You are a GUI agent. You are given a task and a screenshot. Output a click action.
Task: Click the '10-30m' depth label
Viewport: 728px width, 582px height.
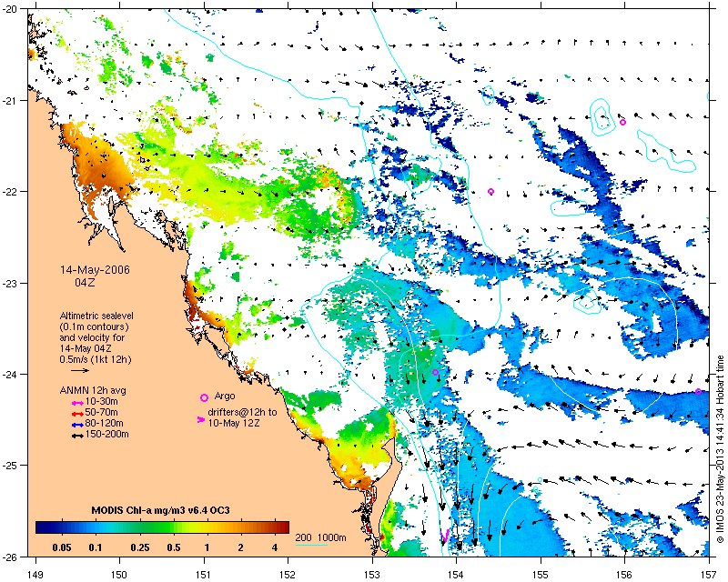point(102,401)
